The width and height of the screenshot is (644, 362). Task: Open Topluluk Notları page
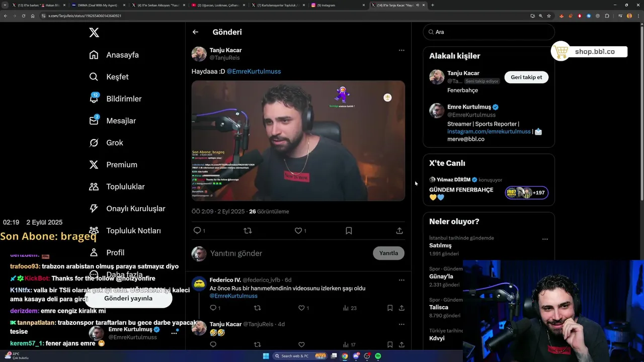pyautogui.click(x=125, y=231)
